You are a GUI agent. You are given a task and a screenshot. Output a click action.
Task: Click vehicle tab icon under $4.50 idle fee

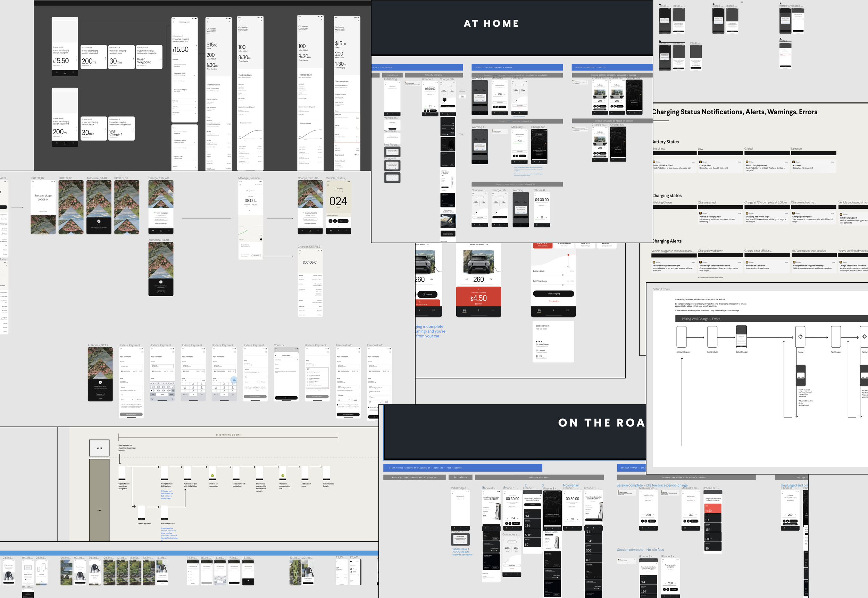(x=464, y=310)
